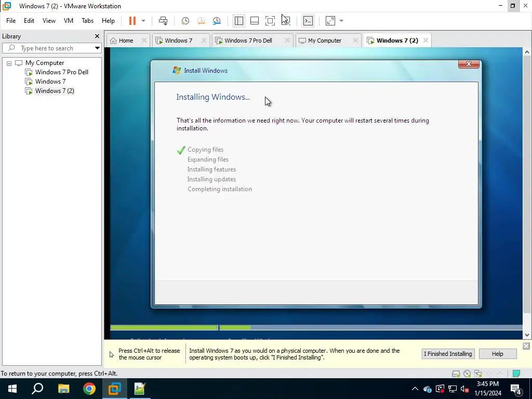Click the CD/DVD drive status icon
The height and width of the screenshot is (399, 532).
click(467, 374)
